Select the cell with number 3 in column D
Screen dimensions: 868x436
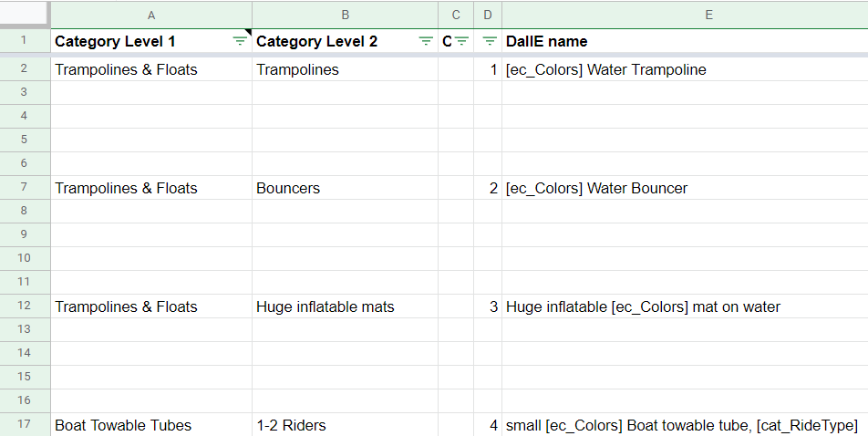click(488, 306)
